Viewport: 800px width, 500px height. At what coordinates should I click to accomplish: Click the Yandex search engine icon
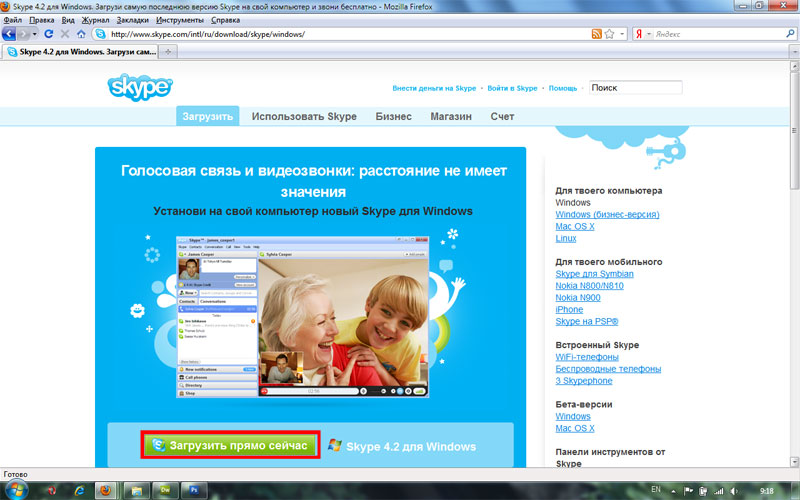pyautogui.click(x=639, y=34)
